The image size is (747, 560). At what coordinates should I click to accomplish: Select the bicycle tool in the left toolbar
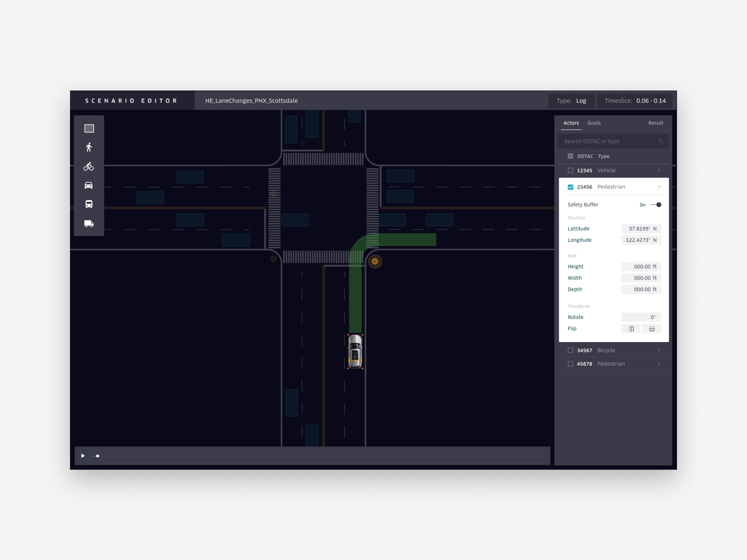[x=89, y=166]
